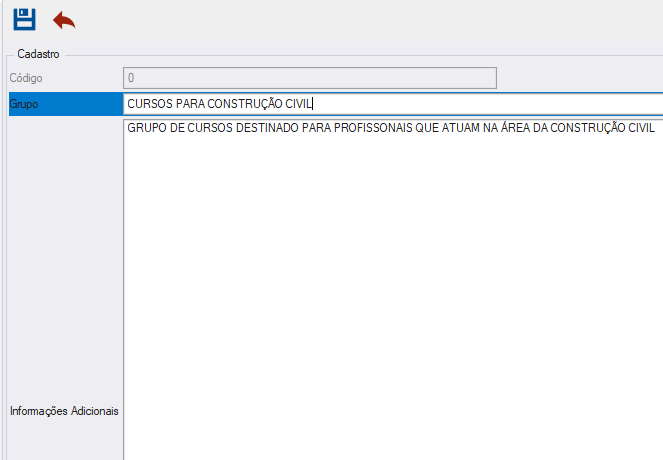Place cursor after CIVIL in the Grupo field
This screenshot has height=460, width=663.
pos(312,104)
